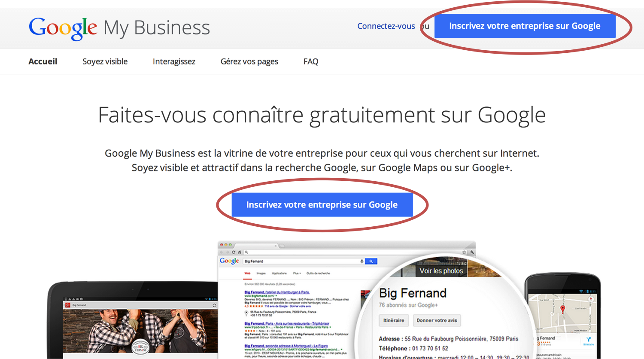Click the 76 abonnés sur Google+ text
The image size is (644, 359).
click(408, 305)
